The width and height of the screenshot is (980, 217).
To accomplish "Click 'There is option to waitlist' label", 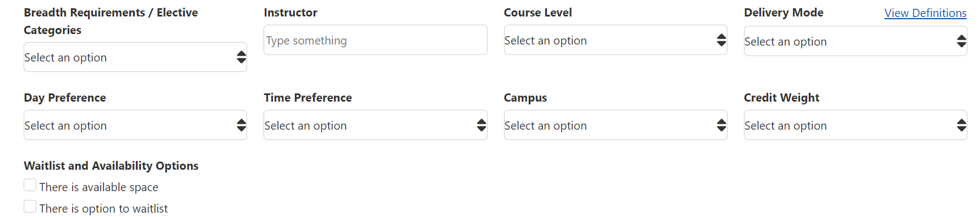I will pos(103,209).
